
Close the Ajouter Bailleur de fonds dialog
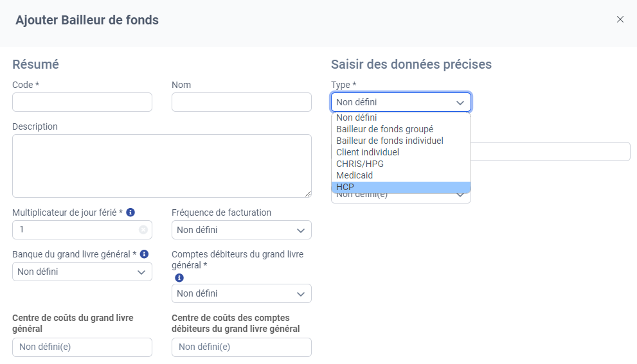pyautogui.click(x=620, y=19)
